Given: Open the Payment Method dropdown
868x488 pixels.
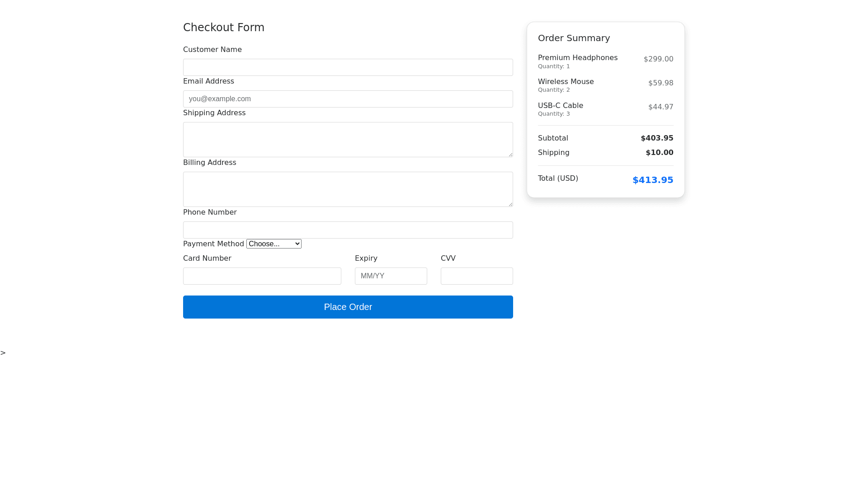Looking at the screenshot, I should [274, 244].
